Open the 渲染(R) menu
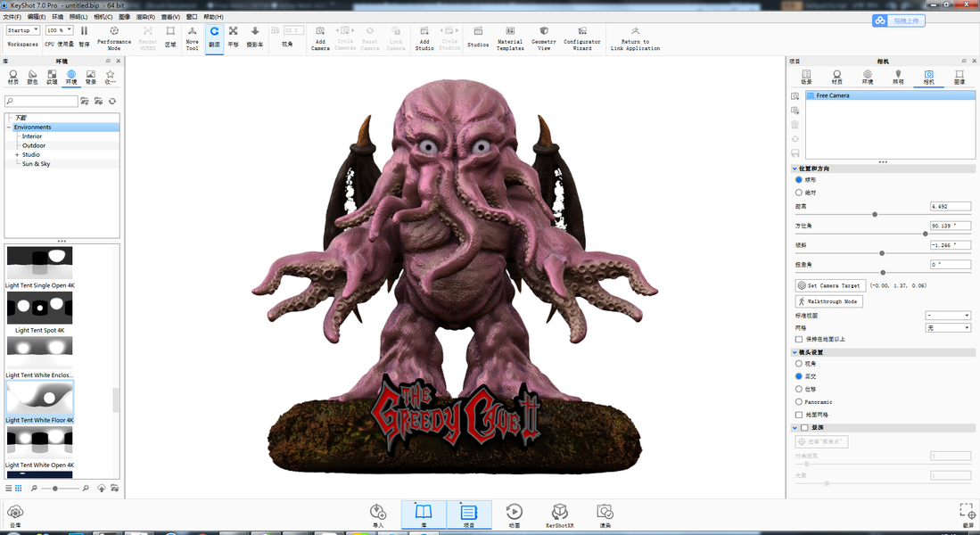 (x=145, y=17)
